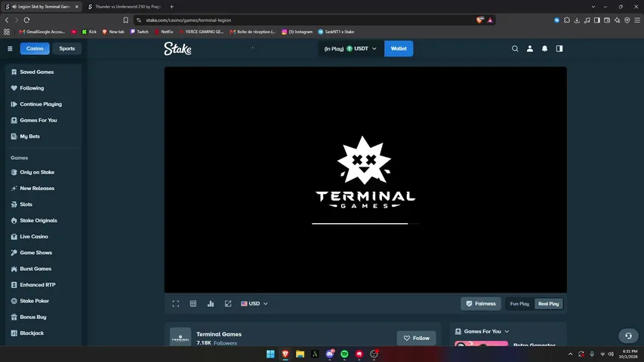The height and width of the screenshot is (362, 644).
Task: Switch to Fun Play mode
Action: [519, 304]
